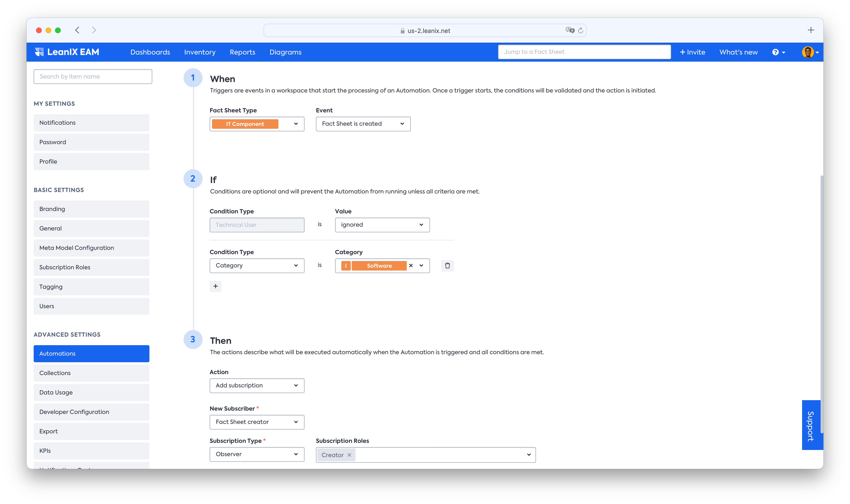
Task: Select Automations in sidebar
Action: (91, 353)
